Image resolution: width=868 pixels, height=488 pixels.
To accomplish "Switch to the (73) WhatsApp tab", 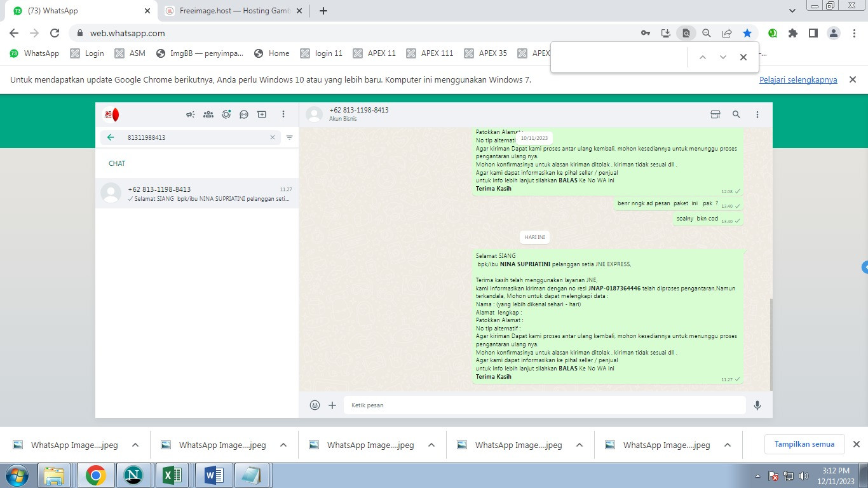I will pyautogui.click(x=79, y=11).
